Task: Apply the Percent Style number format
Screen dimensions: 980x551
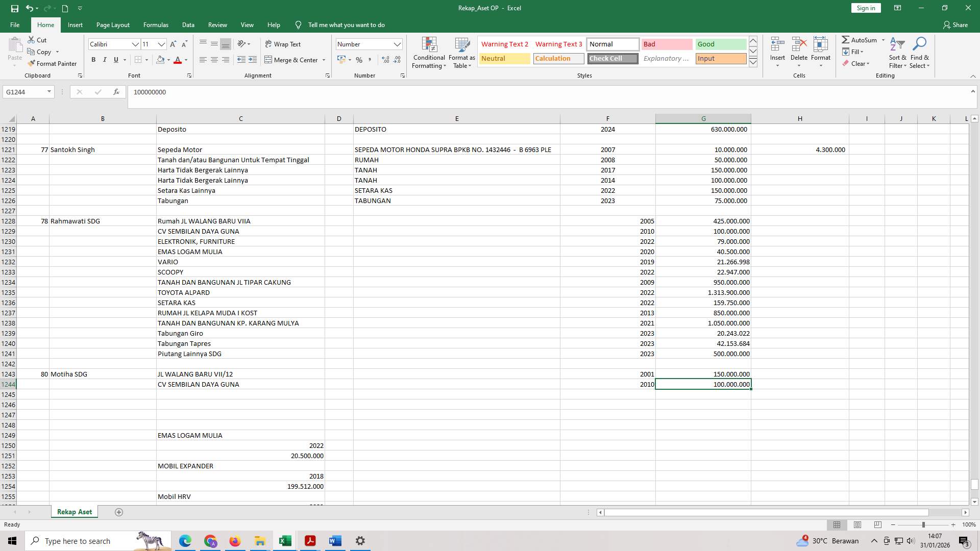Action: click(359, 60)
